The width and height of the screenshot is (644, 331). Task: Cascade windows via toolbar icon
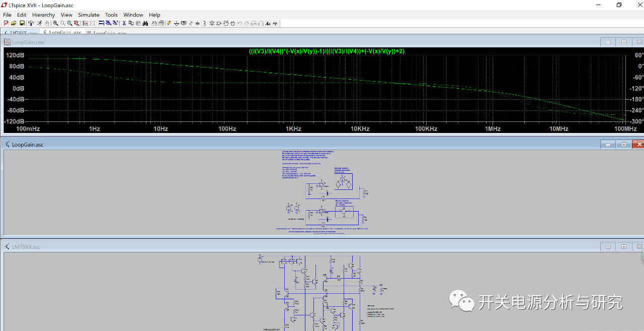(x=108, y=23)
